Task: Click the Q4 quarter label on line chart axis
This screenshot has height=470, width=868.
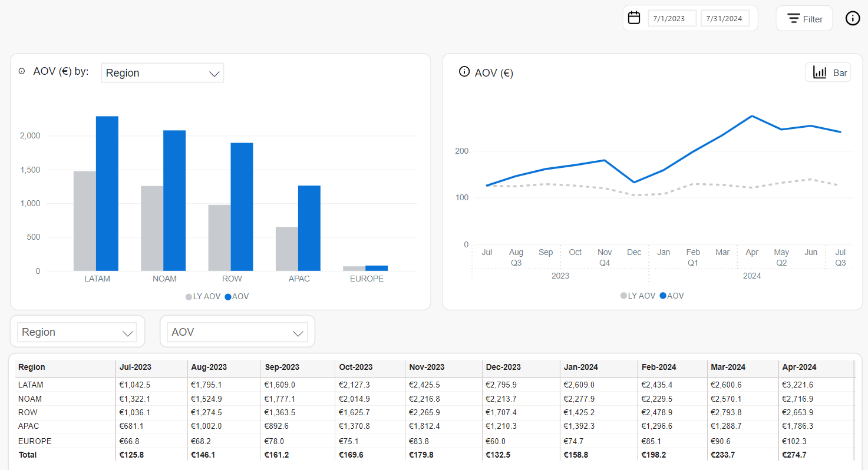Action: click(605, 263)
